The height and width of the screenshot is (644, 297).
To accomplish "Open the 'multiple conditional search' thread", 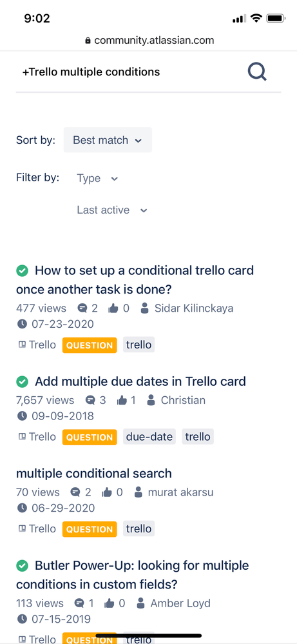I will click(94, 474).
